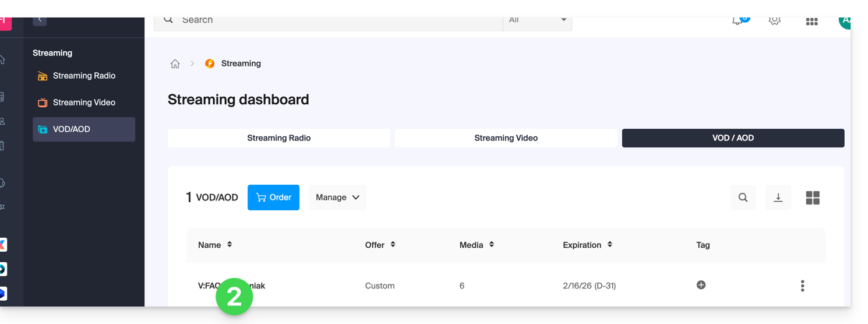
Task: Open the notifications bell
Action: pos(738,20)
